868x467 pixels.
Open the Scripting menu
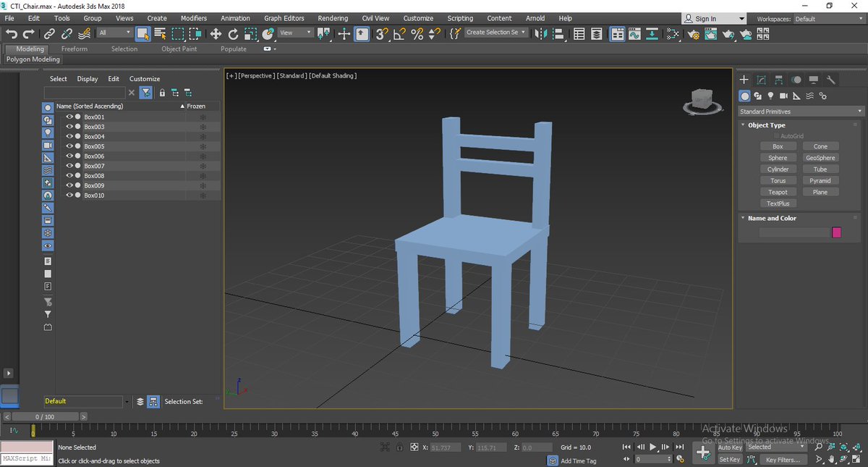click(x=460, y=18)
